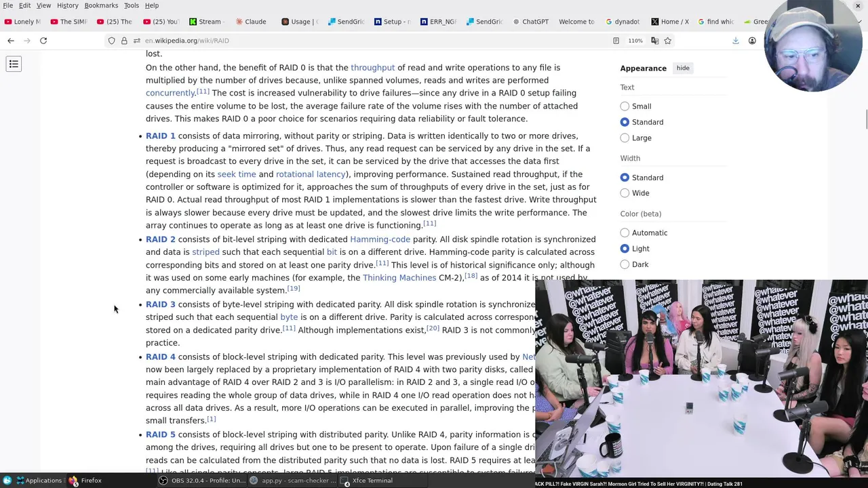Open the RAID 3 link
The height and width of the screenshot is (488, 868).
[x=161, y=304]
